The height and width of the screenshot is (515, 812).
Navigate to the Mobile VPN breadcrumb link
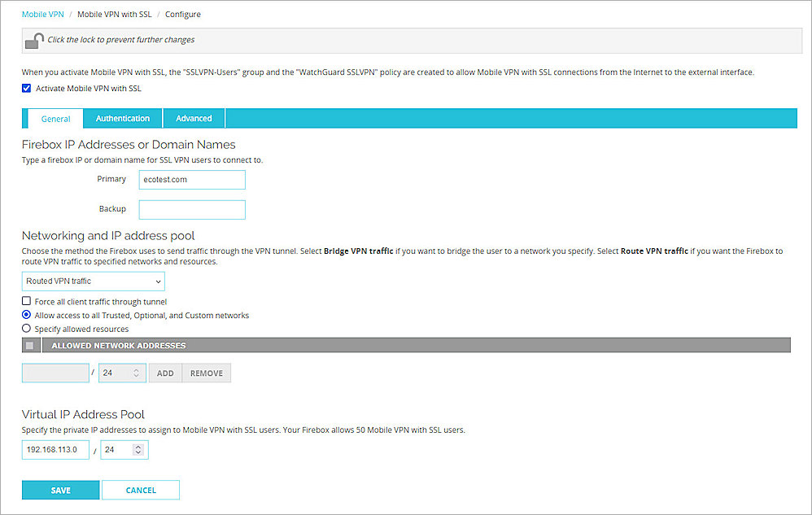pyautogui.click(x=42, y=14)
